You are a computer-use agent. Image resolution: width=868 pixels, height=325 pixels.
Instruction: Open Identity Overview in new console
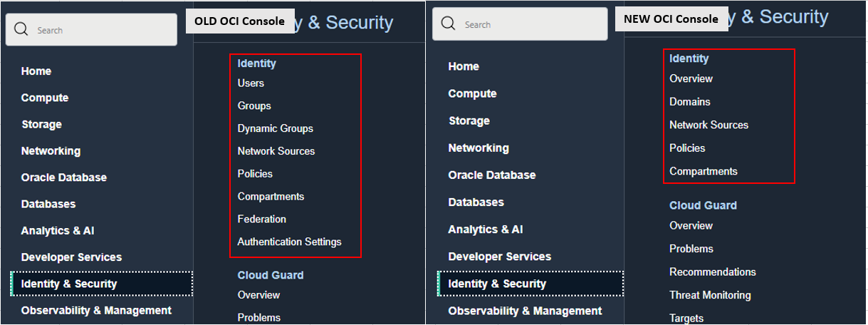click(x=691, y=78)
